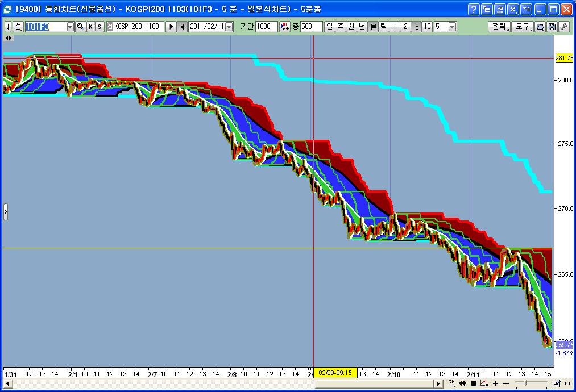Toggle the 분 (minute) period button
Viewport: 576px width, 392px height.
pyautogui.click(x=373, y=27)
